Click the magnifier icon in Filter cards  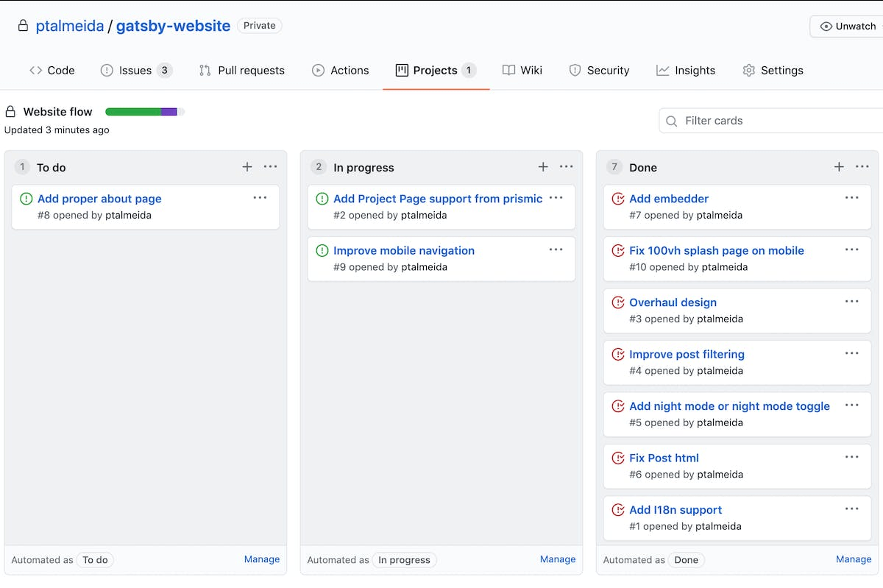pyautogui.click(x=671, y=121)
